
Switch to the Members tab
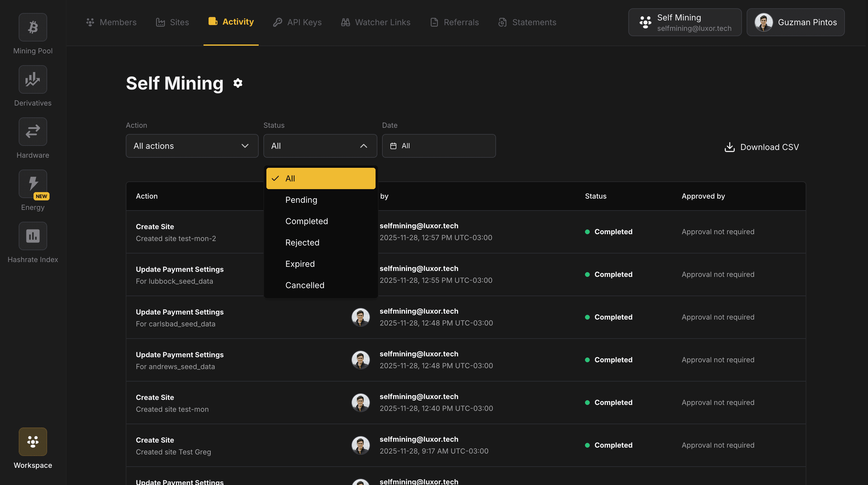[x=111, y=22]
